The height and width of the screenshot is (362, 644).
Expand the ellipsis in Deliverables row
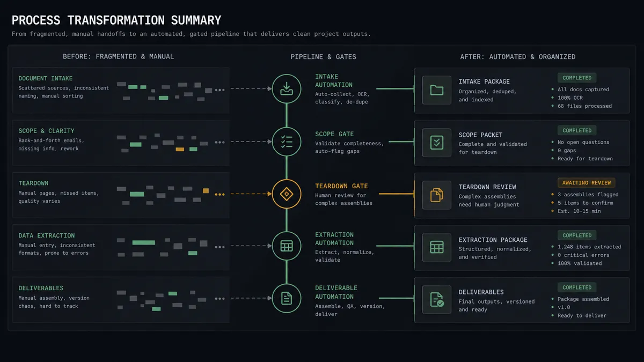pos(219,299)
